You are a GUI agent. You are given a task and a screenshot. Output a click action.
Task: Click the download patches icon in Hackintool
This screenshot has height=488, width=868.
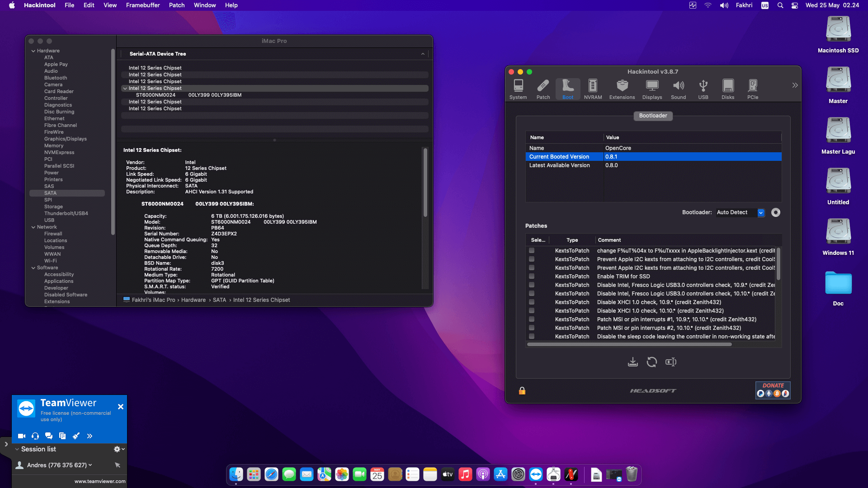(x=633, y=362)
